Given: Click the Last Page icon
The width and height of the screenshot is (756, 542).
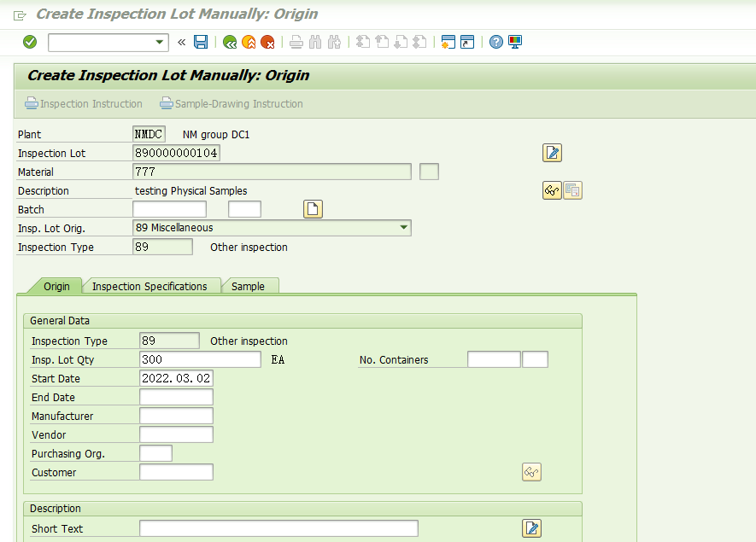Looking at the screenshot, I should coord(420,43).
